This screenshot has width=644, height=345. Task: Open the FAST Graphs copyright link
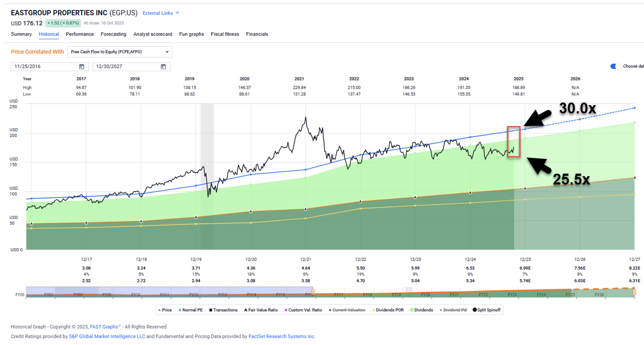pos(105,326)
